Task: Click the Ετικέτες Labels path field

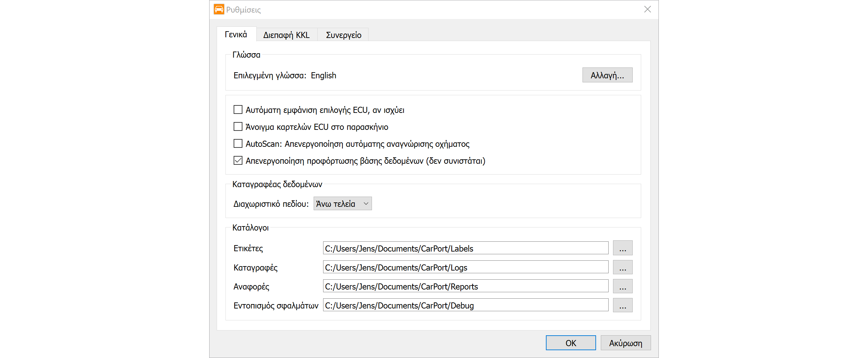Action: coord(465,248)
